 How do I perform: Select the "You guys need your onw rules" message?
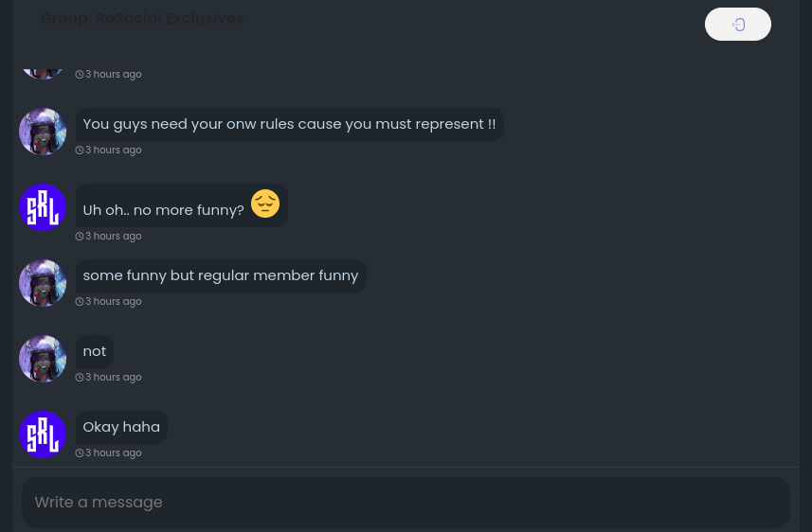pos(289,124)
